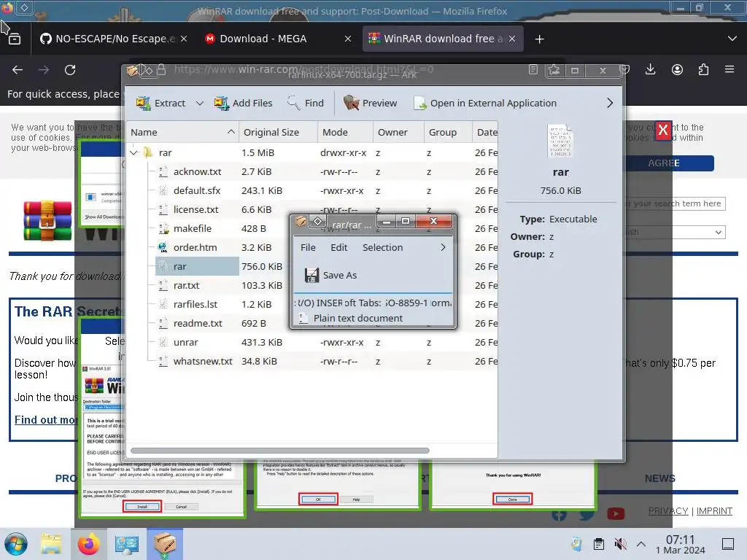747x560 pixels.
Task: Open the Firefox extensions icon
Action: [703, 70]
